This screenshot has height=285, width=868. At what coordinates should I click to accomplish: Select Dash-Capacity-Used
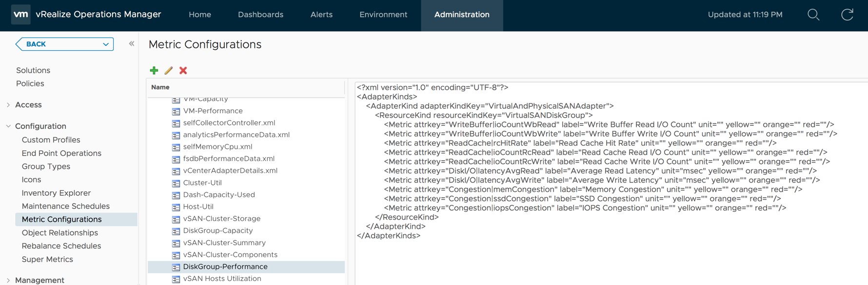(x=219, y=195)
